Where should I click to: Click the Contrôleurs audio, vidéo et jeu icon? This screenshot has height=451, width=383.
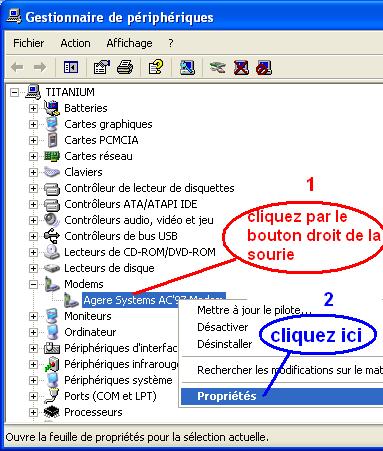[52, 220]
